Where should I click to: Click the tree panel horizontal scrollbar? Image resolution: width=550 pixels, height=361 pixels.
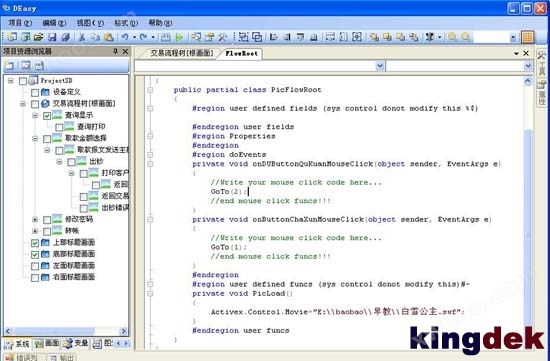[x=66, y=331]
